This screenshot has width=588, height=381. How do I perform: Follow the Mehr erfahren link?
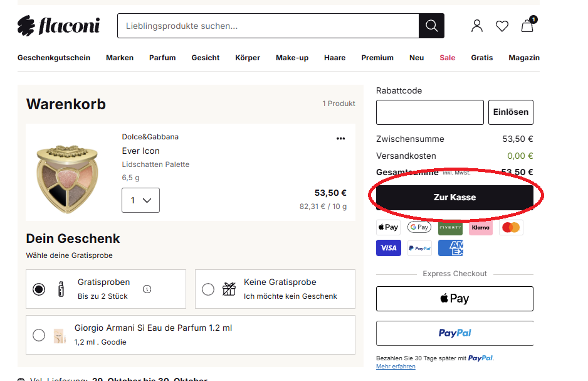(396, 367)
